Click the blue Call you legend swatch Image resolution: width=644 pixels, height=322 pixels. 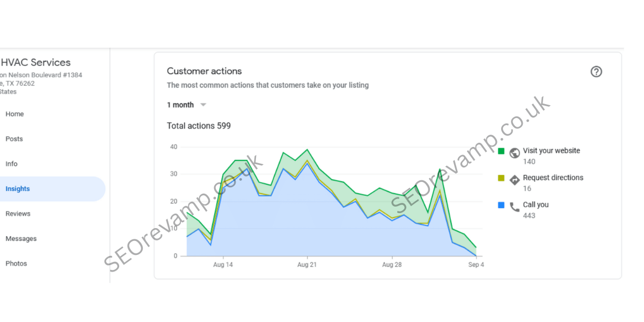(501, 204)
